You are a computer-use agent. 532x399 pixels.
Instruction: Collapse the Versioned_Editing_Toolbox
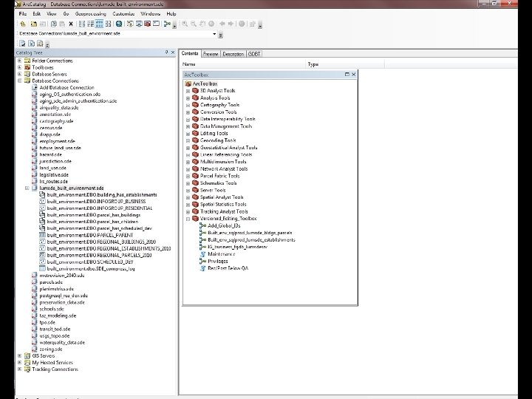point(188,219)
